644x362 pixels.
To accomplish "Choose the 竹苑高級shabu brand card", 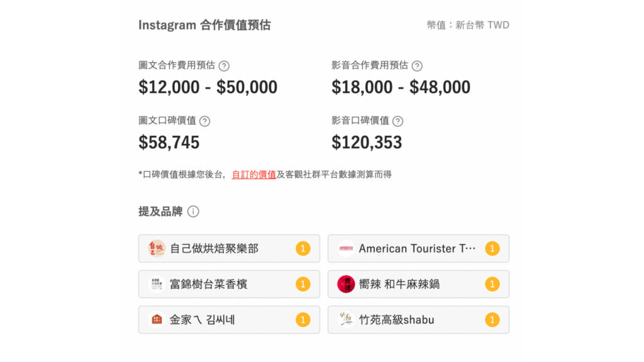I will (x=418, y=320).
